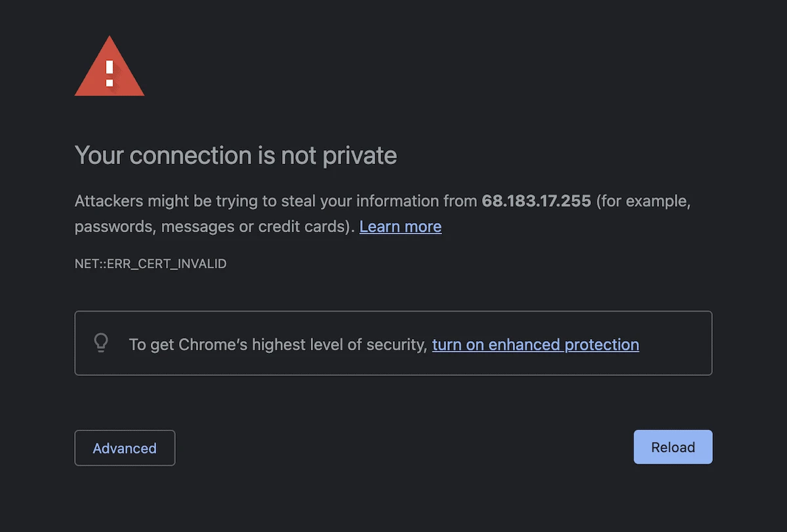Click the word "connection" in the heading
Viewport: 787px width, 532px height.
pyautogui.click(x=190, y=155)
